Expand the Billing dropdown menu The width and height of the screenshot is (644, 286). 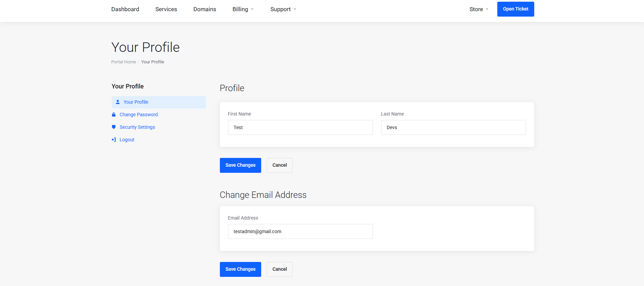coord(243,9)
